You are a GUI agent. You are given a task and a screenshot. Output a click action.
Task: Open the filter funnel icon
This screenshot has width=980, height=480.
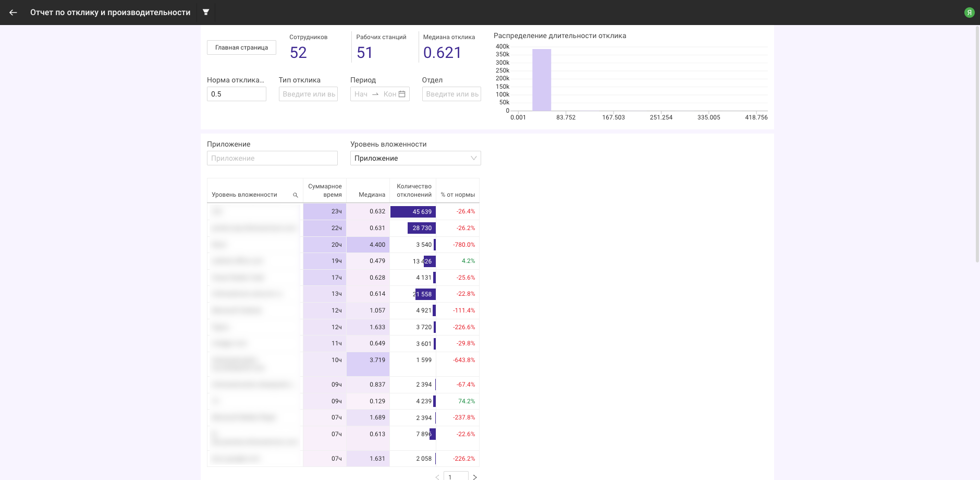click(206, 12)
